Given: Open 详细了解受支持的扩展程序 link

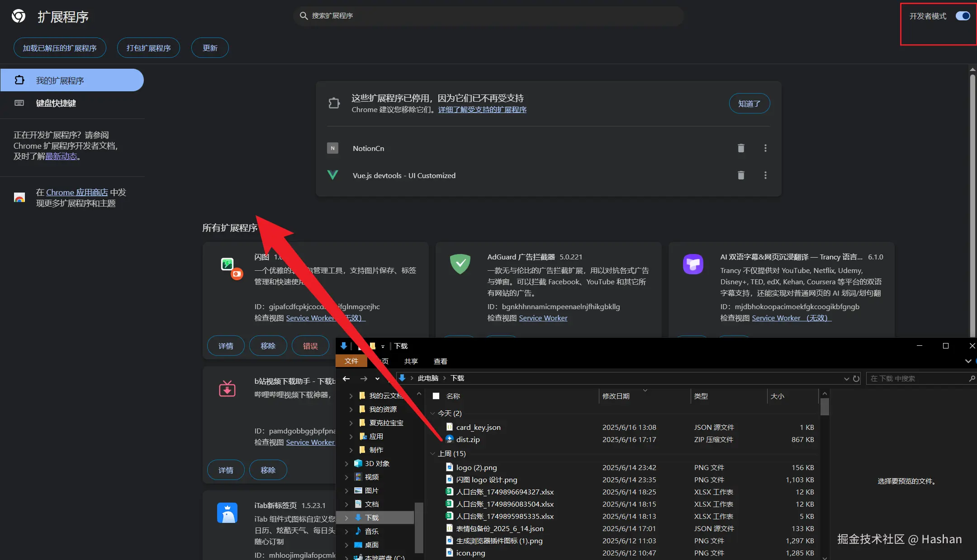Looking at the screenshot, I should point(482,110).
